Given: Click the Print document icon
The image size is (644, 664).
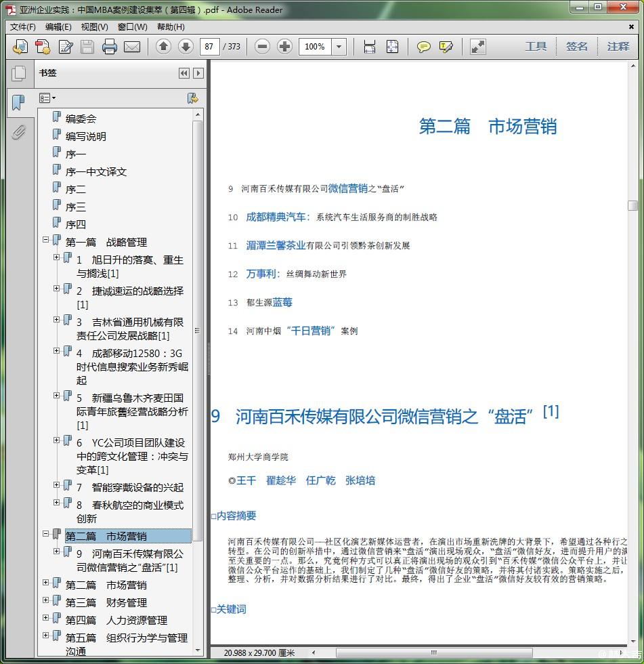Looking at the screenshot, I should tap(110, 47).
